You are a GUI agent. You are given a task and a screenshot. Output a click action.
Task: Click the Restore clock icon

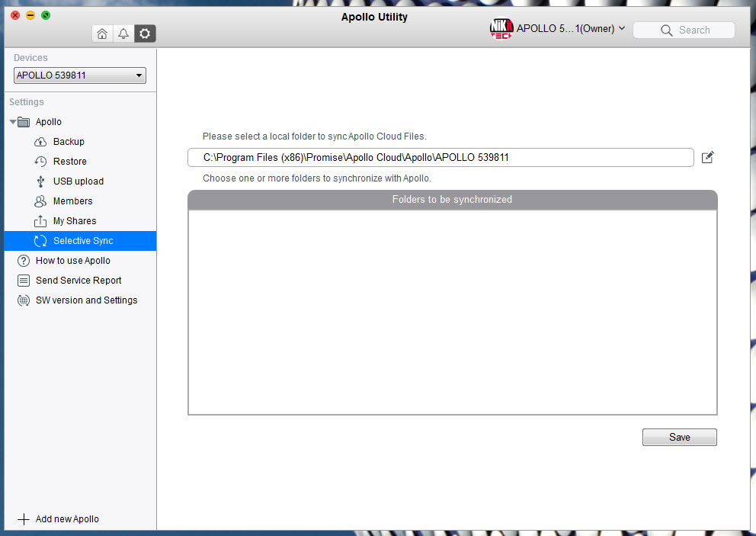click(x=40, y=162)
